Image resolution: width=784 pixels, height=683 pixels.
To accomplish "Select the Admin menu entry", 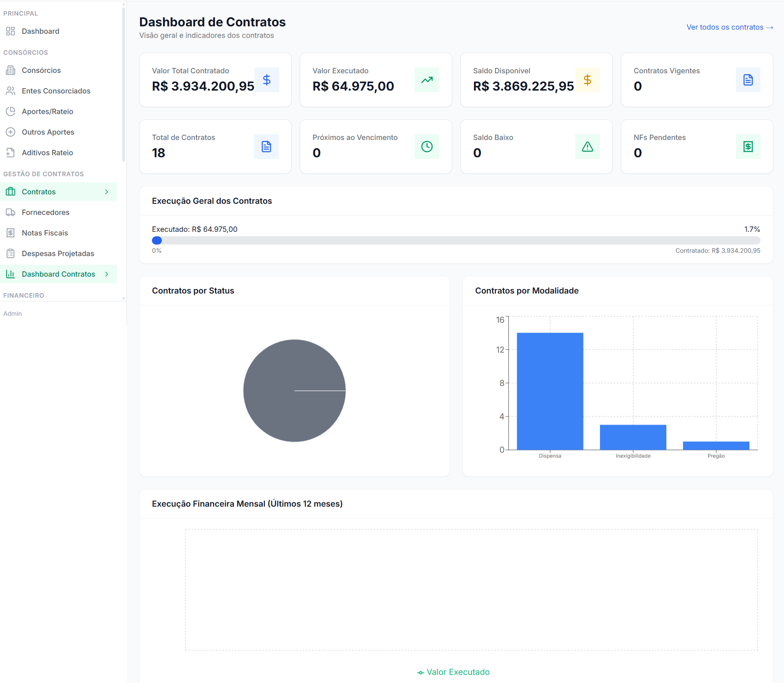I will 13,313.
